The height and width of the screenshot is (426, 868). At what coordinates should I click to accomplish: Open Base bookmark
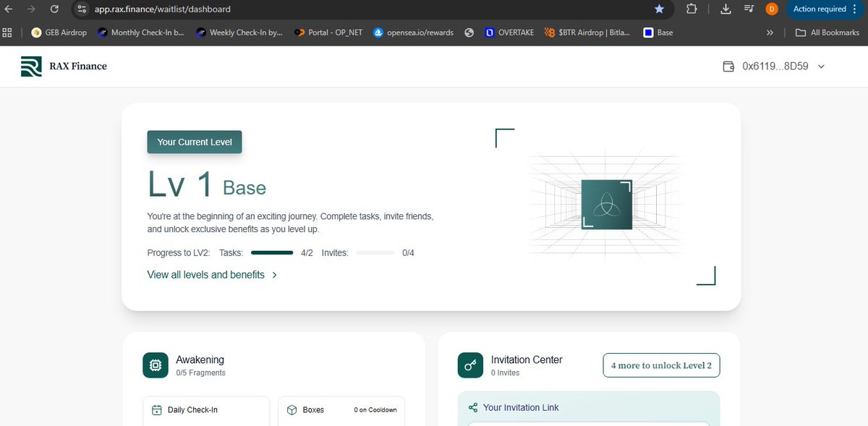(658, 33)
